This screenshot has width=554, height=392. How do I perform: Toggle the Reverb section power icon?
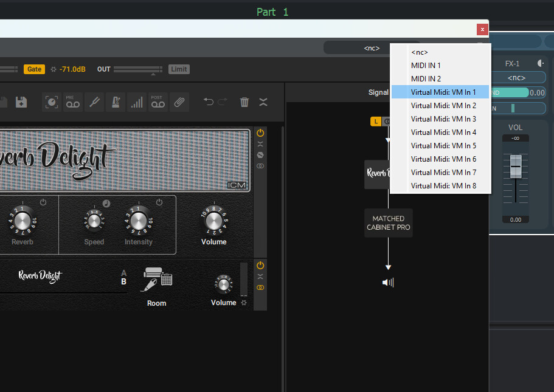[x=43, y=202]
